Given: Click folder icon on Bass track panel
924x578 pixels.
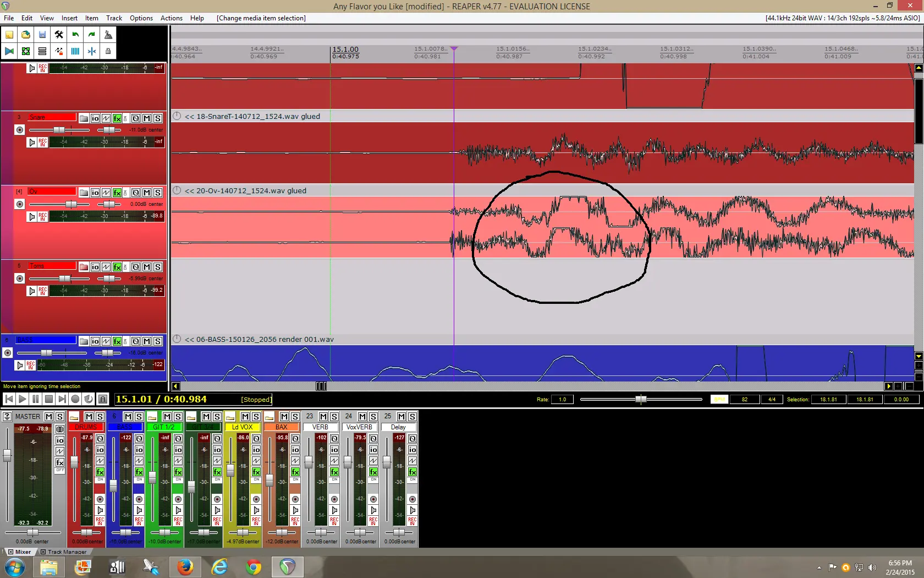Looking at the screenshot, I should [84, 341].
